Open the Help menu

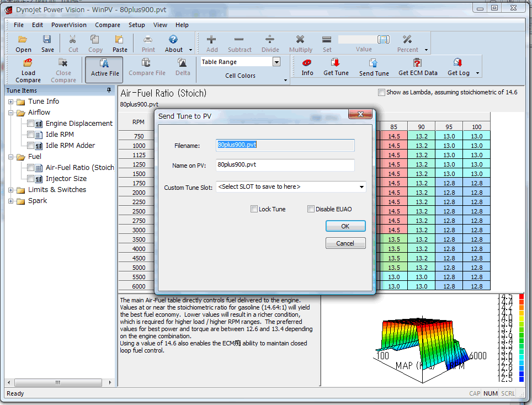[182, 25]
